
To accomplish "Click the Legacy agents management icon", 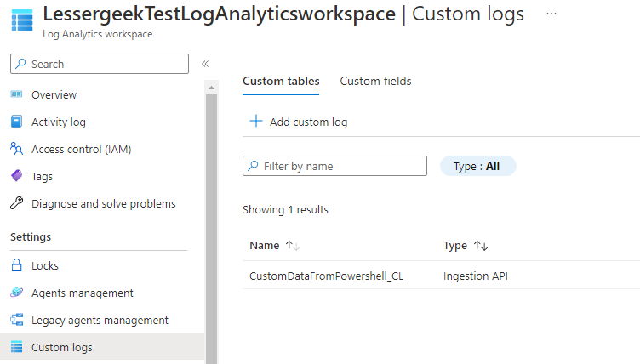I will click(16, 320).
